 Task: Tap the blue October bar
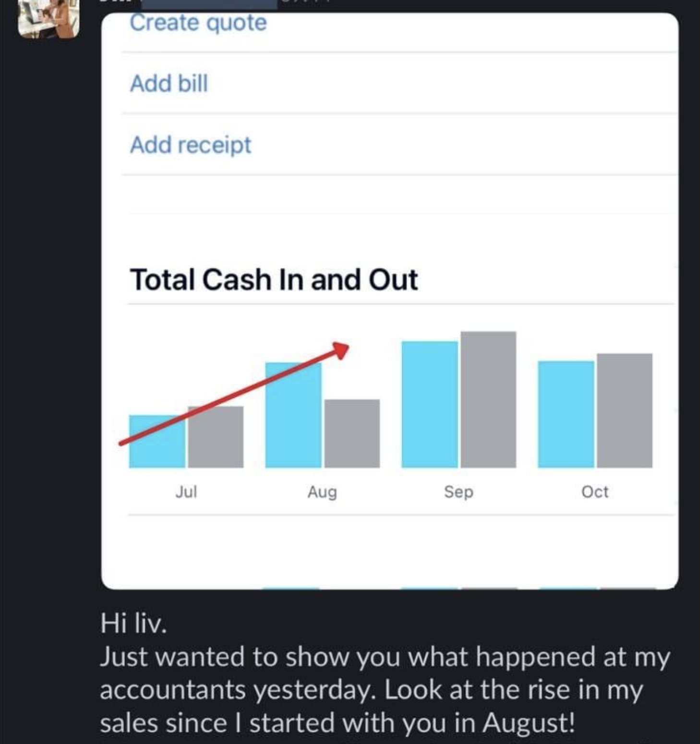[566, 414]
